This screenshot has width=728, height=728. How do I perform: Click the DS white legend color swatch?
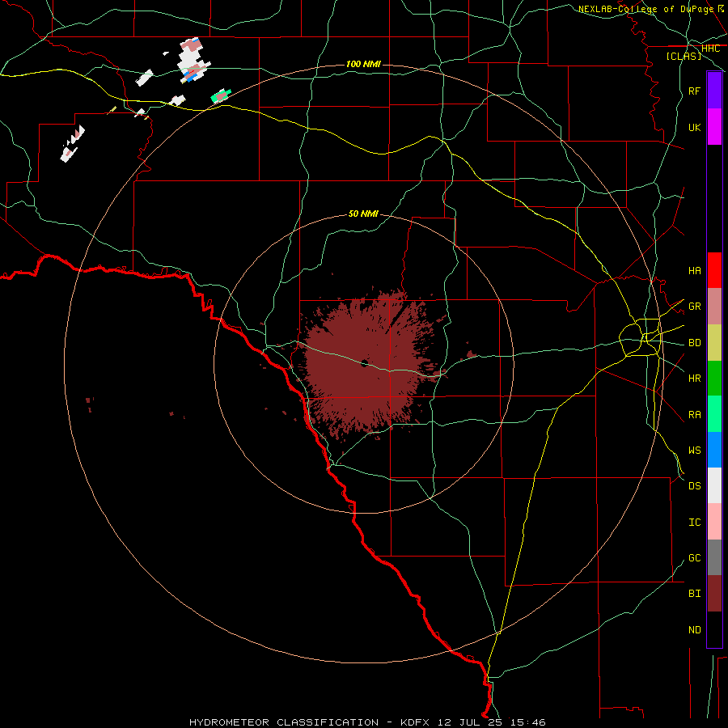click(714, 485)
